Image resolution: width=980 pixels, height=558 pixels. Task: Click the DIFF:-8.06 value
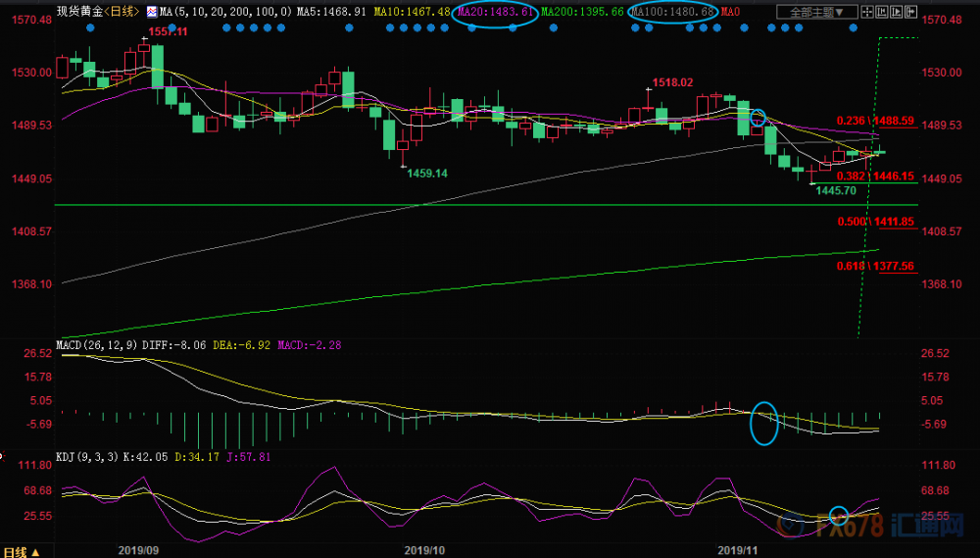174,344
